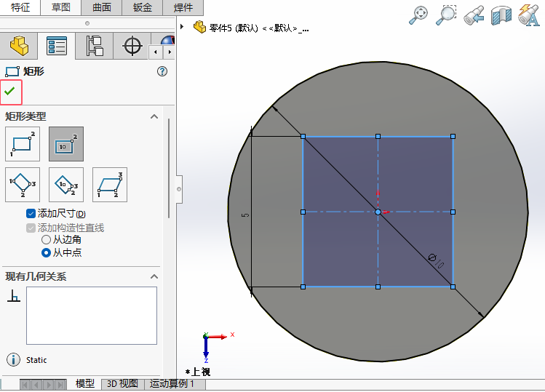Viewport: 545px width, 392px height.
Task: Select the parallelogram type
Action: click(x=110, y=185)
